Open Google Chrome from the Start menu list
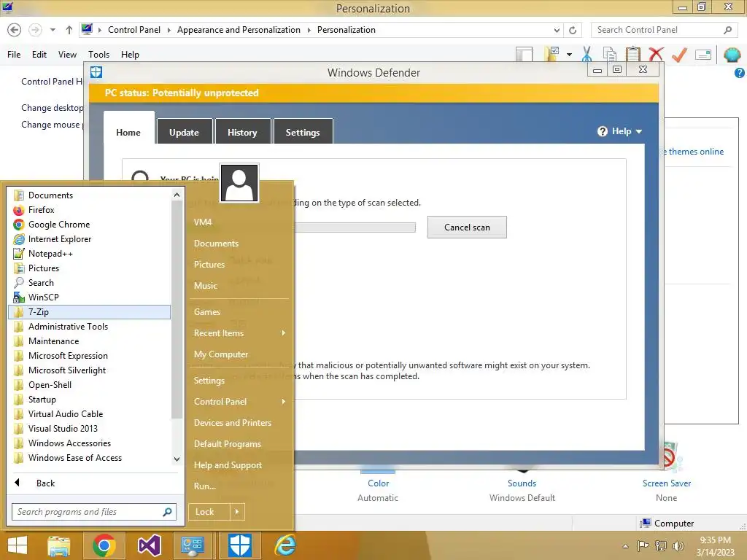 tap(90, 225)
